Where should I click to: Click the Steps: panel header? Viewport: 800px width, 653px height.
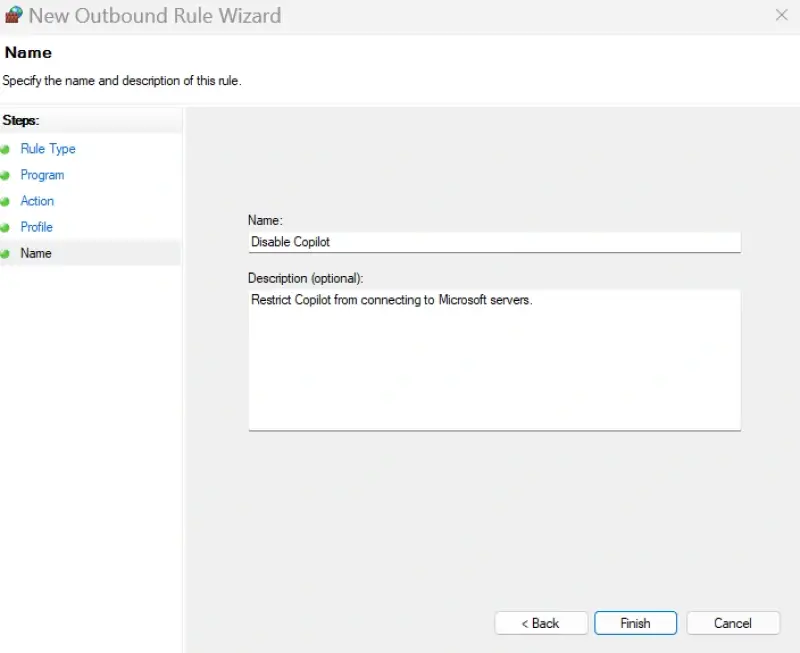pyautogui.click(x=20, y=120)
